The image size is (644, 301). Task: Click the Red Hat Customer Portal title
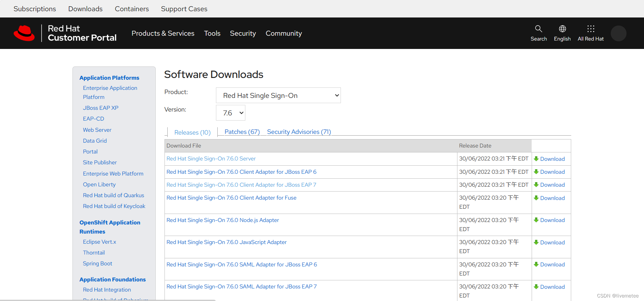pyautogui.click(x=82, y=33)
